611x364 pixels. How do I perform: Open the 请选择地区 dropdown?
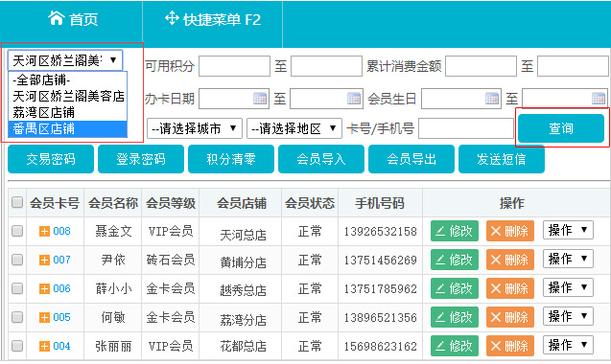pos(294,128)
